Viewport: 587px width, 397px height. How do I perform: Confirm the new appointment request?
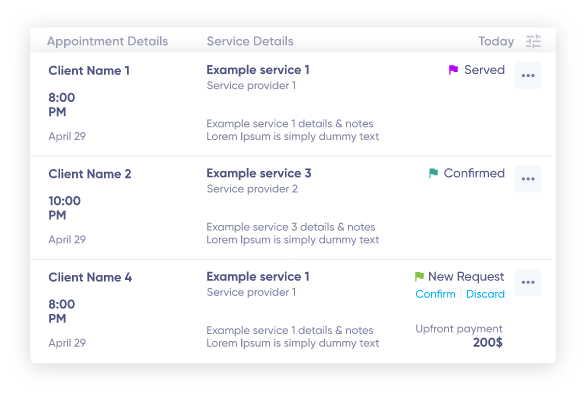click(x=435, y=294)
